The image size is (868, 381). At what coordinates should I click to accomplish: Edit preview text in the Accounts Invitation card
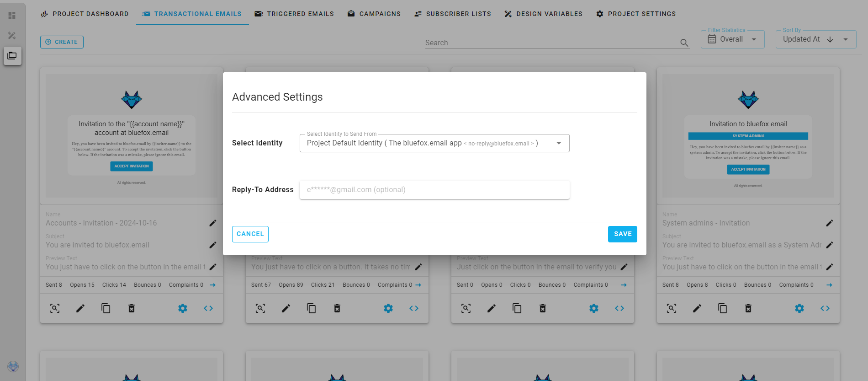(212, 267)
